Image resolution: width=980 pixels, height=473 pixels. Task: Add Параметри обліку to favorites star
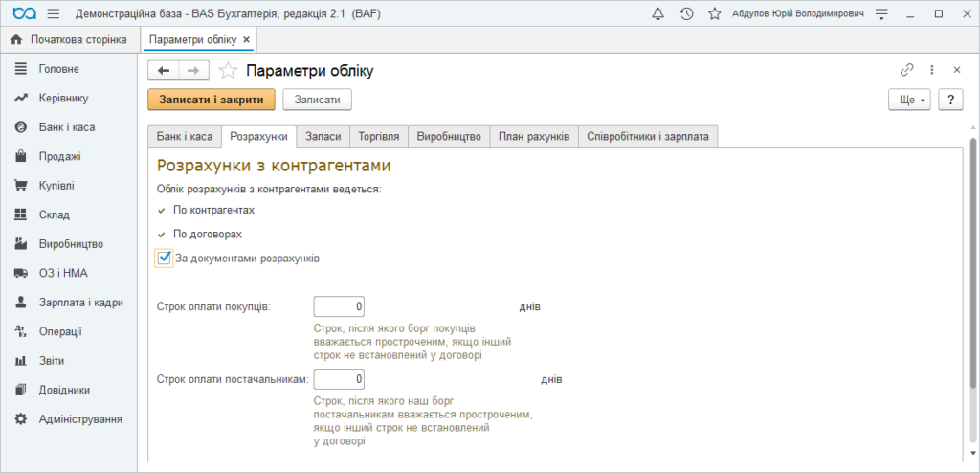[228, 71]
